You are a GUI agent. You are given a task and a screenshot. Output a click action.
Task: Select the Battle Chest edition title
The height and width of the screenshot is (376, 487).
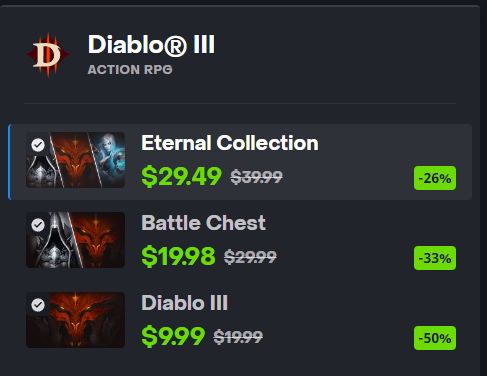point(203,223)
